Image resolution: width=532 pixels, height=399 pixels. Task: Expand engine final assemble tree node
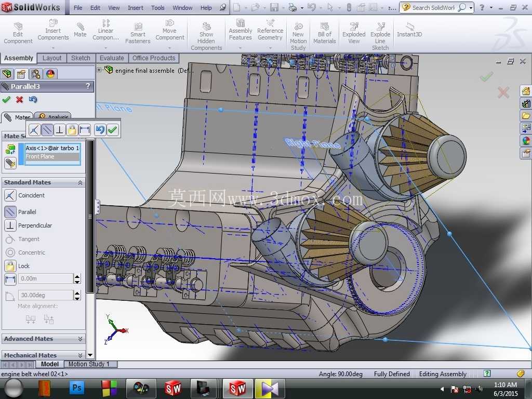(x=99, y=70)
